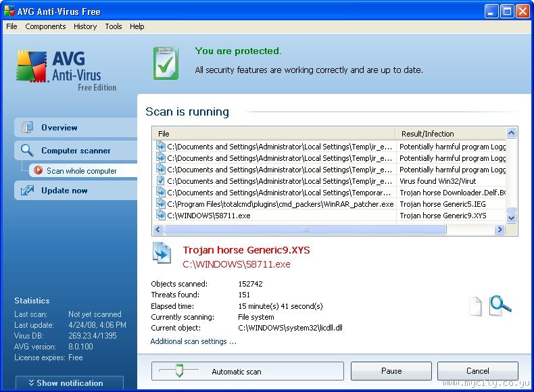534x392 pixels.
Task: Click the Overview icon in sidebar
Action: 27,127
